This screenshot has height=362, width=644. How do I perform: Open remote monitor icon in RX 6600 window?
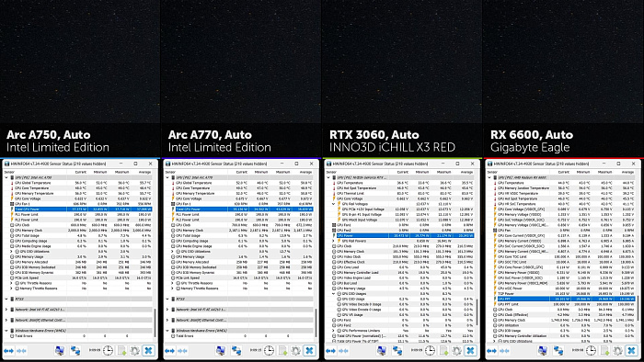(x=543, y=351)
